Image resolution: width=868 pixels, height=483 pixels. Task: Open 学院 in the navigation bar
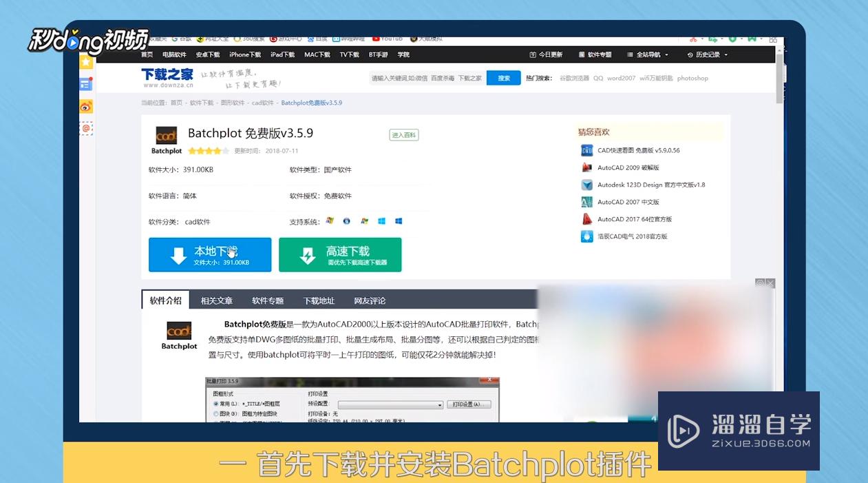click(403, 54)
